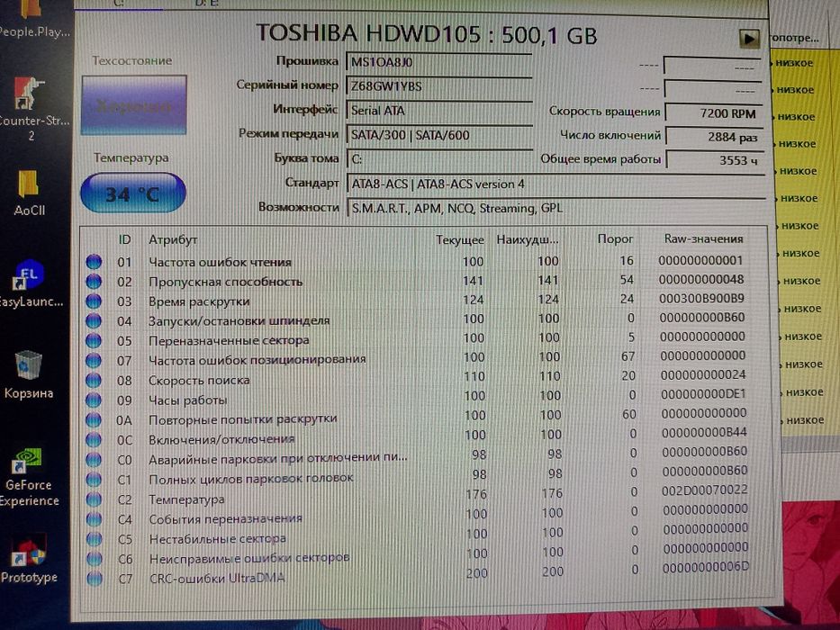Click the Текущее column header
The height and width of the screenshot is (630, 840).
click(x=460, y=239)
